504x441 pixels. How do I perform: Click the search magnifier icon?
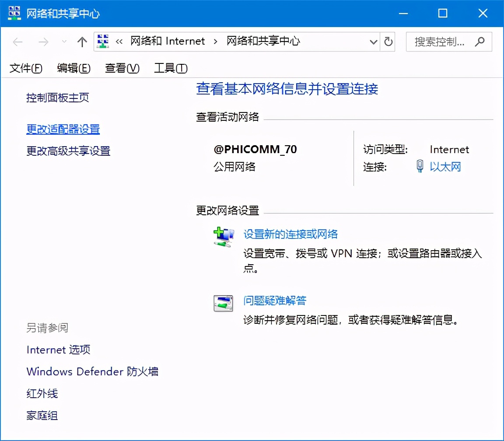click(x=480, y=42)
